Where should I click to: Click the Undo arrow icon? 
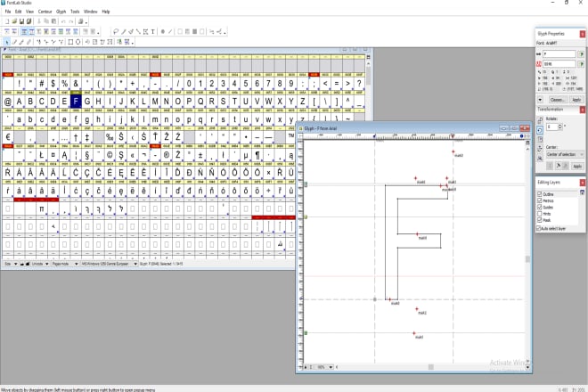(63, 21)
